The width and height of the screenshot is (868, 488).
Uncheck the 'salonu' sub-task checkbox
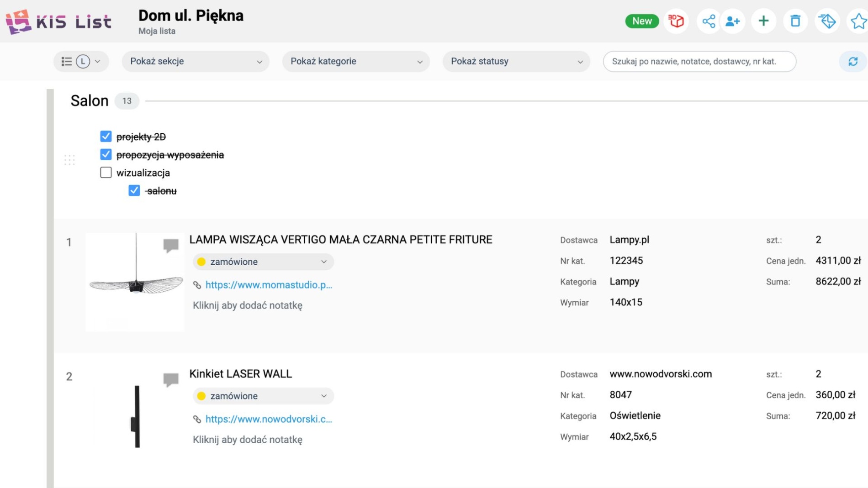[134, 190]
